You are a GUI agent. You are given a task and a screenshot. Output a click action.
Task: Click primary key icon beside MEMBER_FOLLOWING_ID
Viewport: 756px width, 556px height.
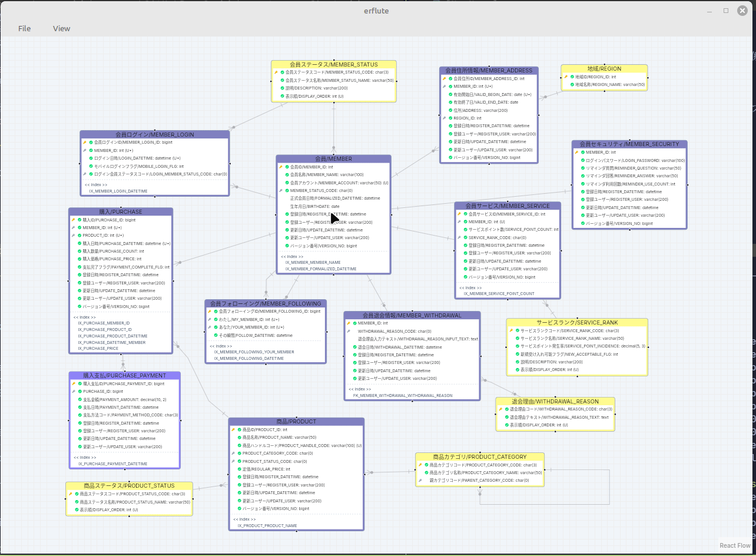[x=210, y=311]
